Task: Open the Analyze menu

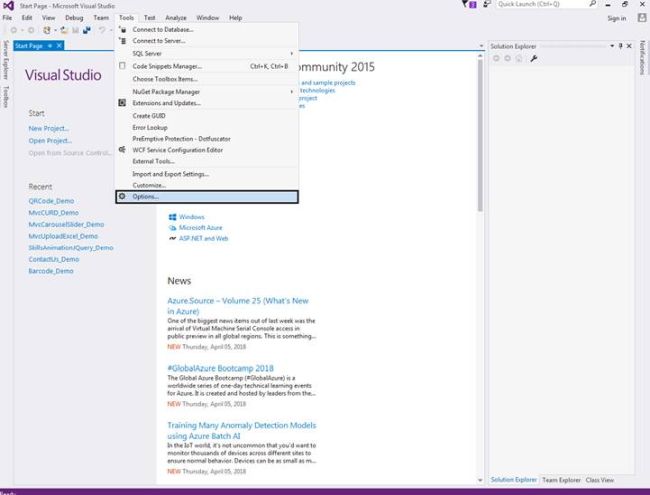Action: tap(176, 18)
